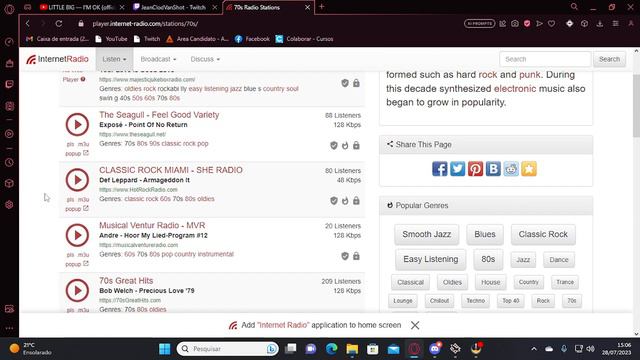
Task: Click the InternetRadio logo
Action: [x=57, y=59]
